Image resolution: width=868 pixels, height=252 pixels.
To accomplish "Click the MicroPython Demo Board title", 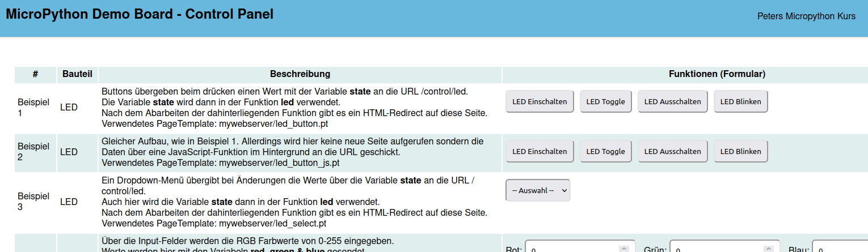I will [x=140, y=14].
